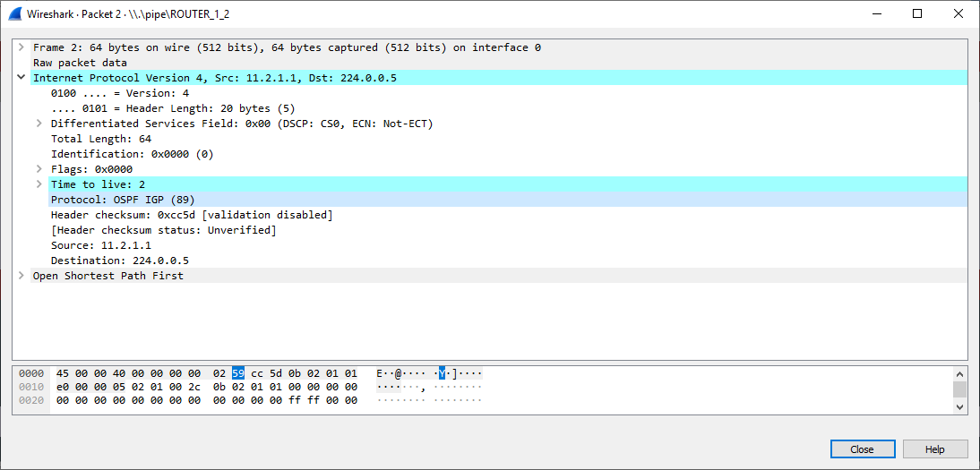Select the Identification: 0x0000 row
980x470 pixels.
pyautogui.click(x=508, y=154)
